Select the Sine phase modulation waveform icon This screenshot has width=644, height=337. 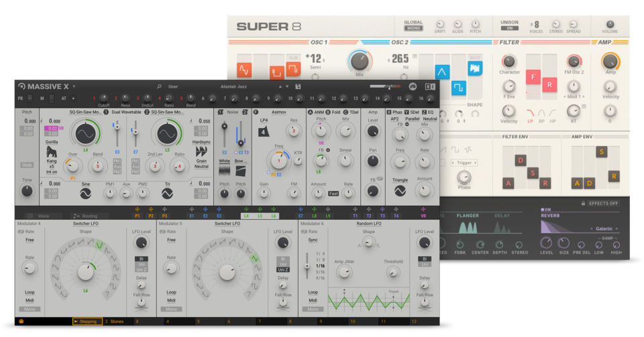(x=85, y=193)
